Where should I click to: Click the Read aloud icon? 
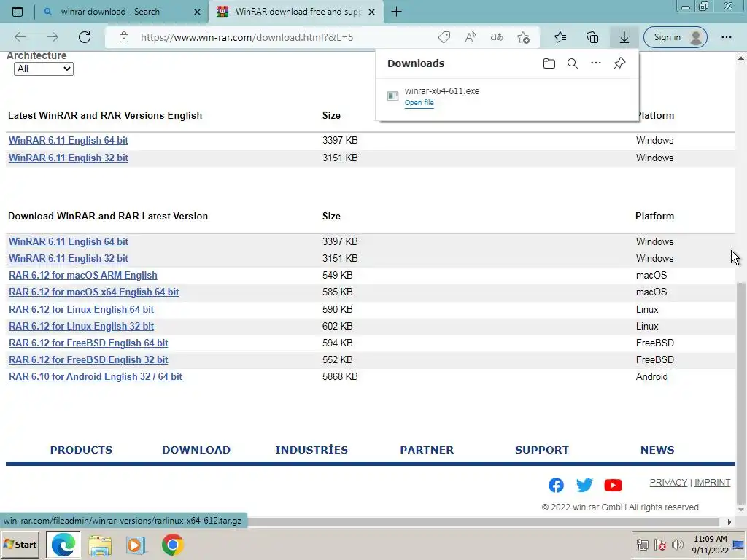(471, 37)
